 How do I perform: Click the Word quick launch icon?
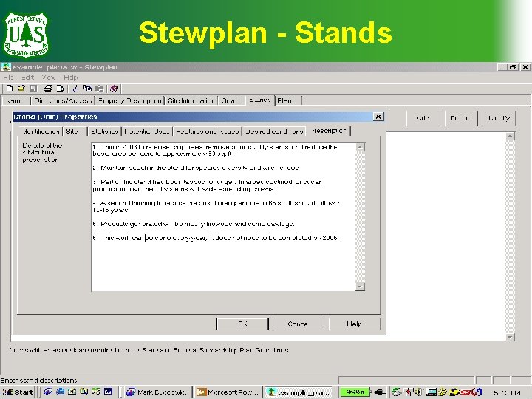point(108,392)
